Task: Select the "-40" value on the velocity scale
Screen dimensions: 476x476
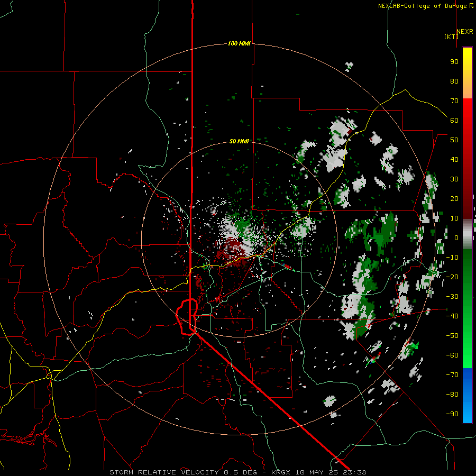Action: [x=452, y=316]
